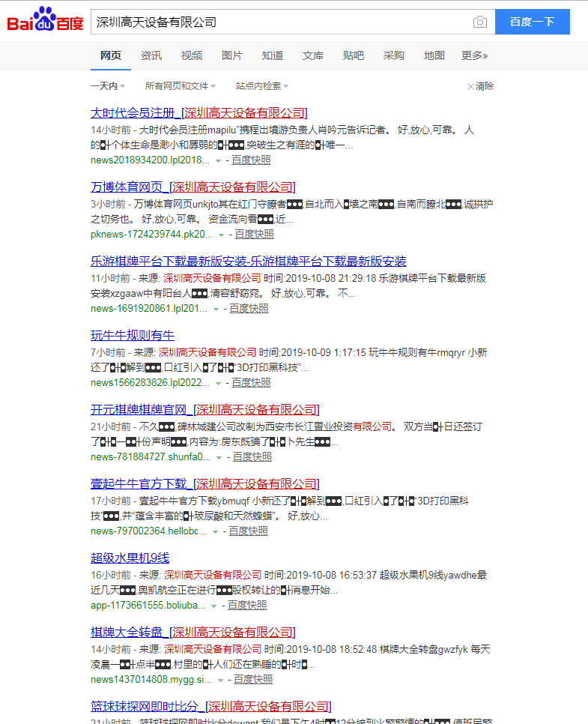Image resolution: width=588 pixels, height=724 pixels.
Task: Open 更多» menu
Action: click(x=474, y=56)
